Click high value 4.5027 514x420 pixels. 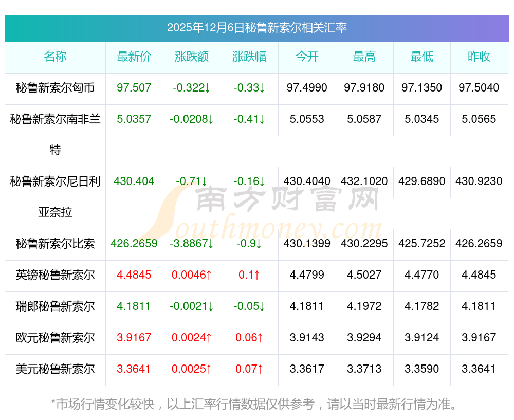point(364,275)
